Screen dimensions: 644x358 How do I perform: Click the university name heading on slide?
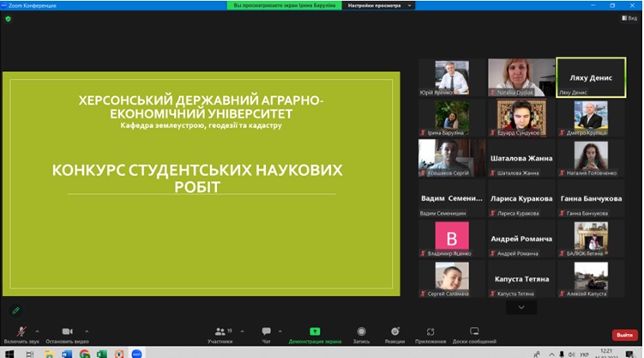point(201,106)
